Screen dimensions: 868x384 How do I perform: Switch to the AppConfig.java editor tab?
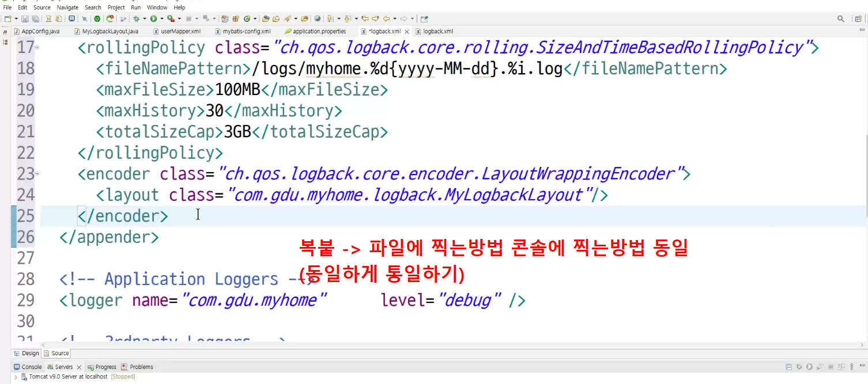point(37,31)
